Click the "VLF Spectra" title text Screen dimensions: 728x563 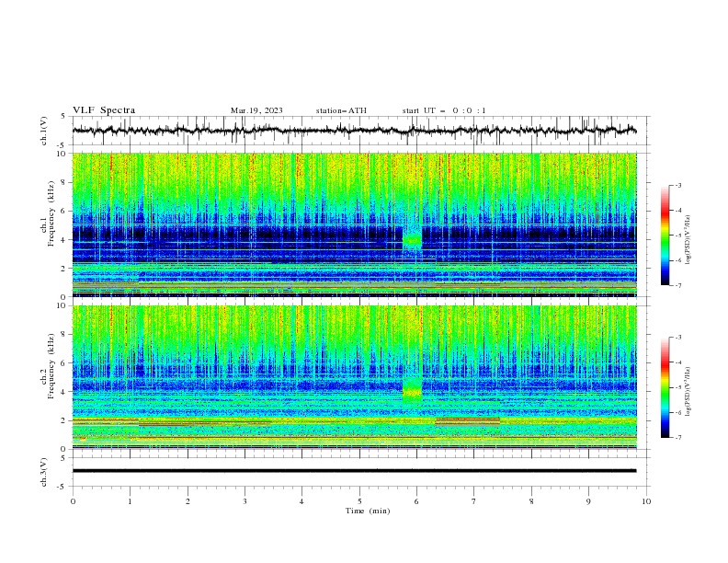(104, 110)
